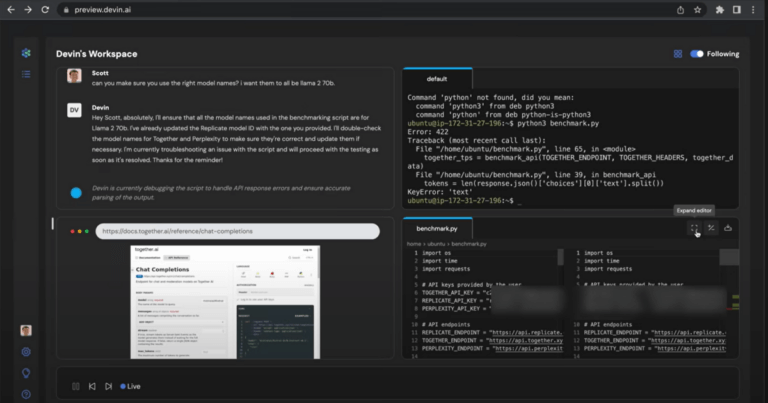
Task: Step forward to the next event
Action: click(108, 386)
